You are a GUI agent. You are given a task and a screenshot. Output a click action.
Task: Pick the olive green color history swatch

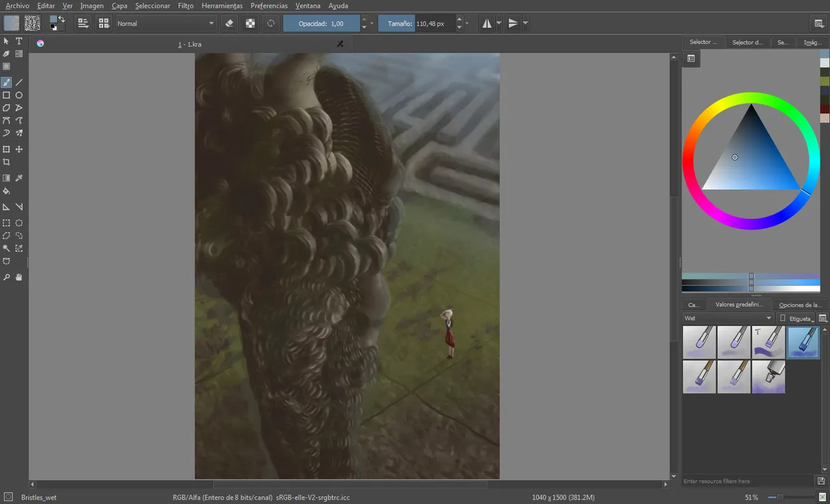click(x=825, y=81)
